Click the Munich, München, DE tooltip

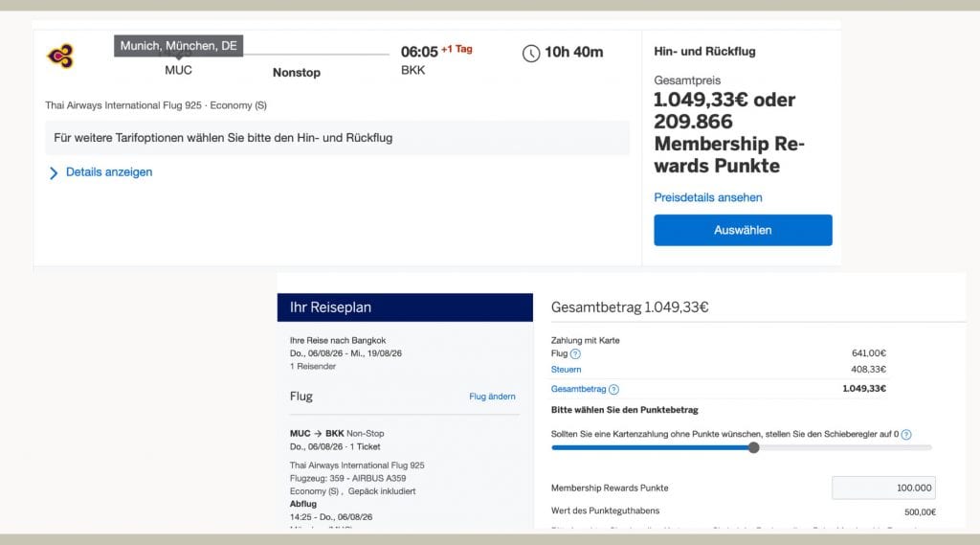[178, 46]
